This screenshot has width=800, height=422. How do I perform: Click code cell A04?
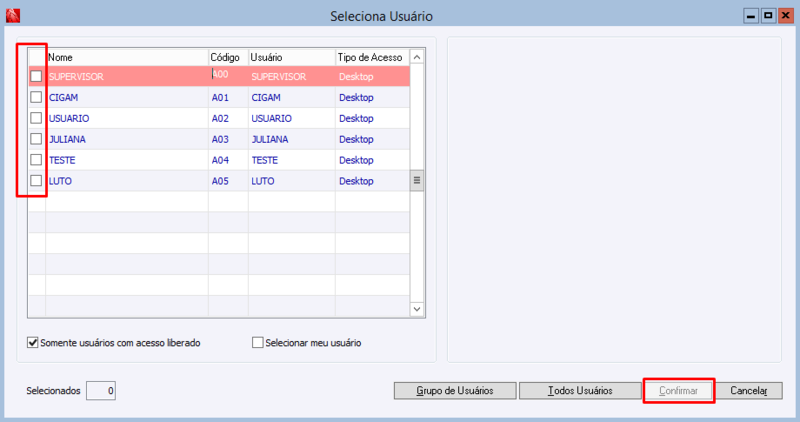coord(229,160)
